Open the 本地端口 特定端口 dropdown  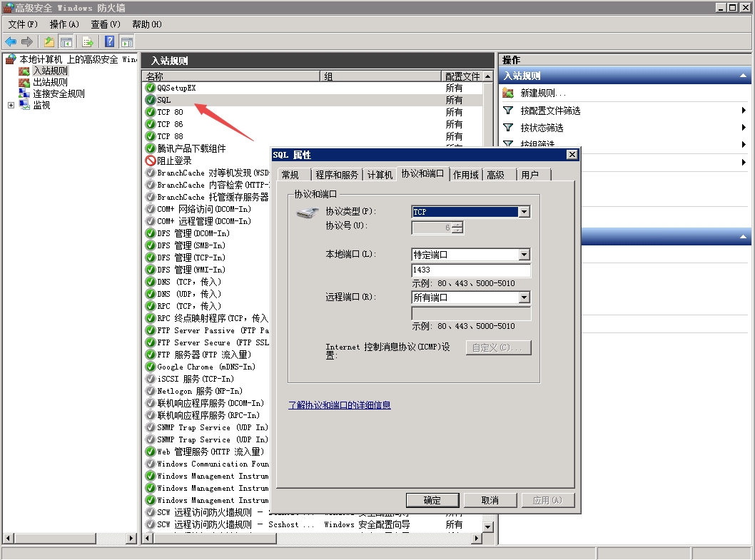click(525, 255)
